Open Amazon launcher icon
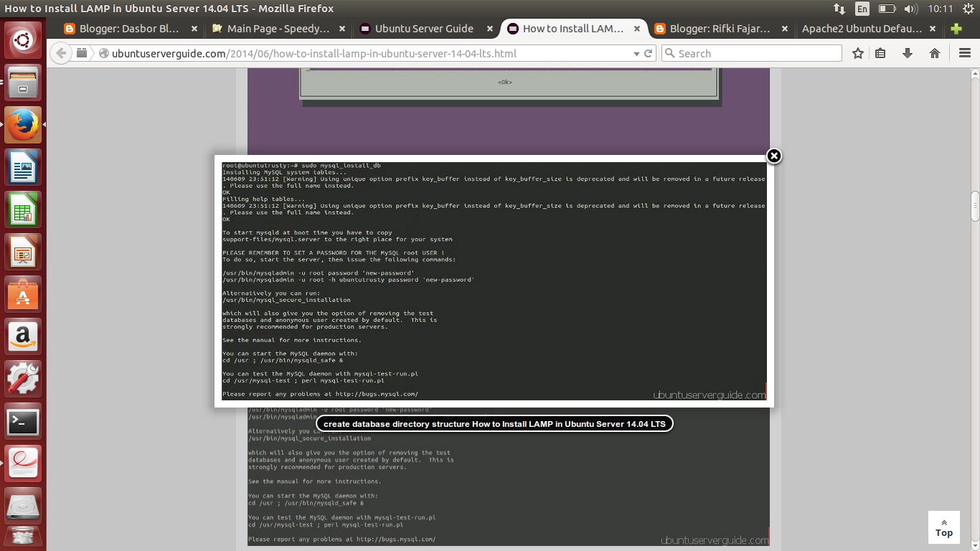 (x=23, y=336)
